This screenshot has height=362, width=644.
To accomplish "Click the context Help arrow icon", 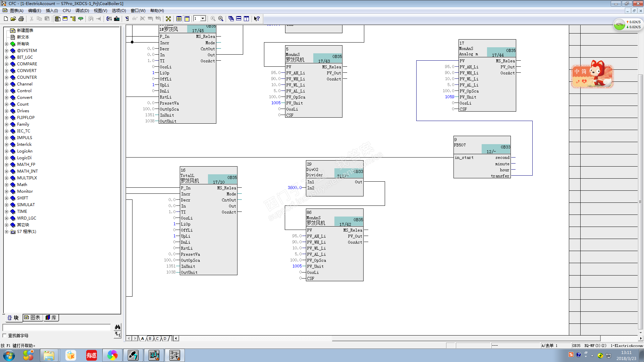I will click(x=257, y=19).
